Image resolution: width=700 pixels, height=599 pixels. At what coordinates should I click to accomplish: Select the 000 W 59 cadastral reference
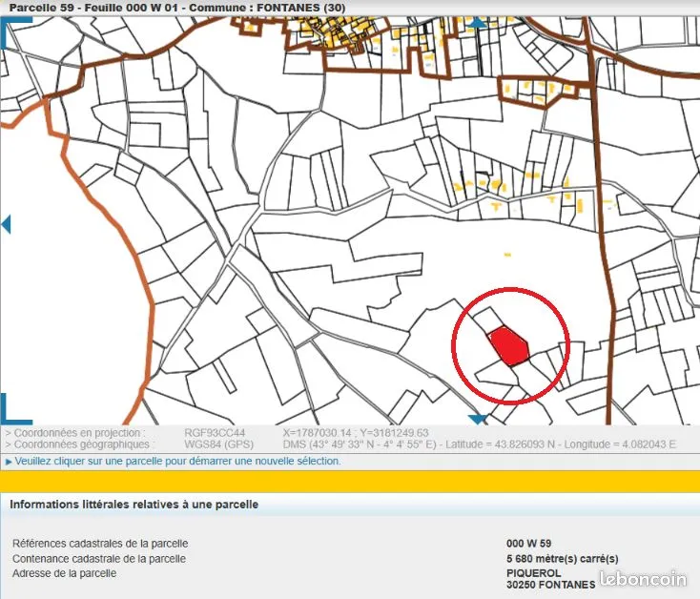coord(528,544)
